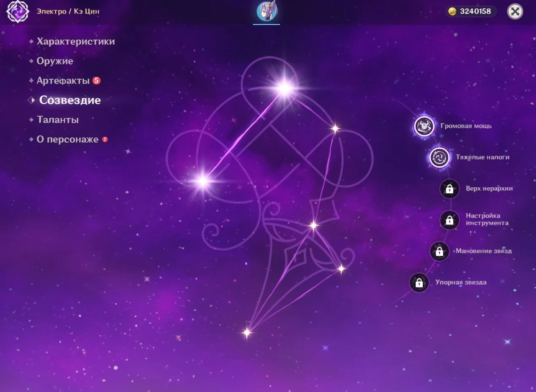
Task: Select the Keqing character portrait
Action: click(x=267, y=11)
